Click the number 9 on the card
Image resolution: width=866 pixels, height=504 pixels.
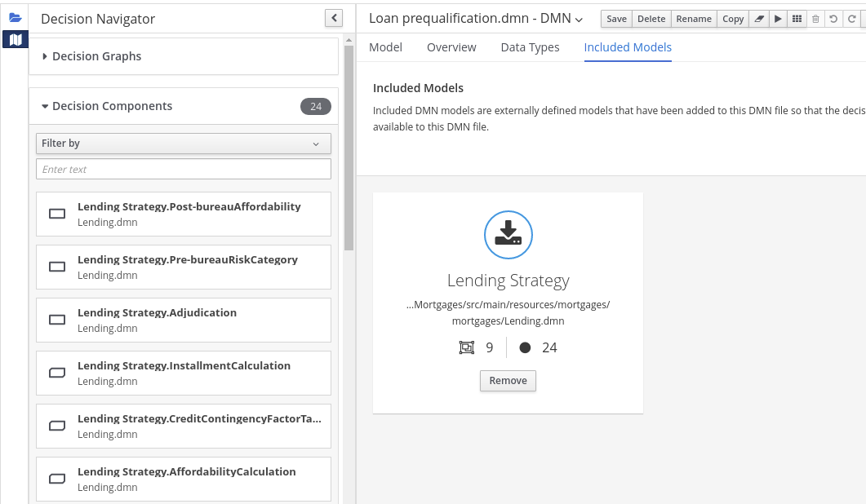click(x=490, y=347)
